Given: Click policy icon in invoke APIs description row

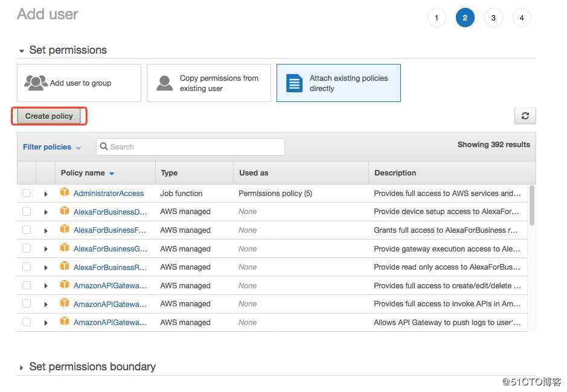Looking at the screenshot, I should coord(65,303).
